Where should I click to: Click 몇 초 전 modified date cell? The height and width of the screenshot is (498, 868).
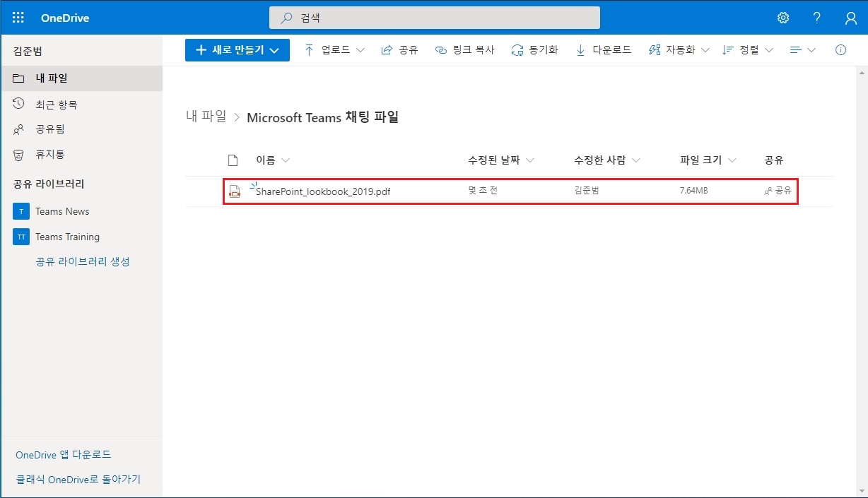point(483,191)
